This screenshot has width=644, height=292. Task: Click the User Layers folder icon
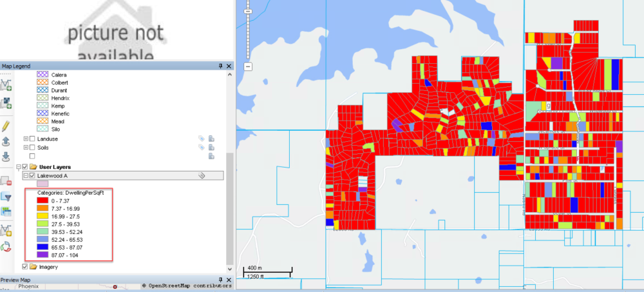(x=33, y=167)
